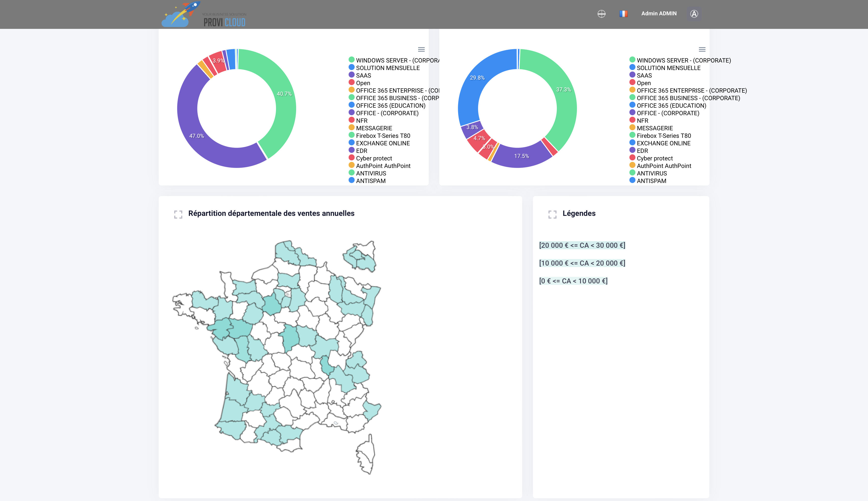Toggle SAAS series in left chart legend
868x501 pixels.
pyautogui.click(x=363, y=75)
